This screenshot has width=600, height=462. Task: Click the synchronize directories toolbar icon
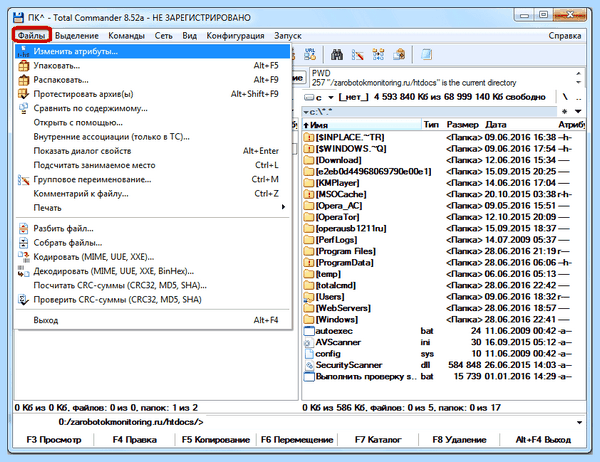(x=378, y=55)
